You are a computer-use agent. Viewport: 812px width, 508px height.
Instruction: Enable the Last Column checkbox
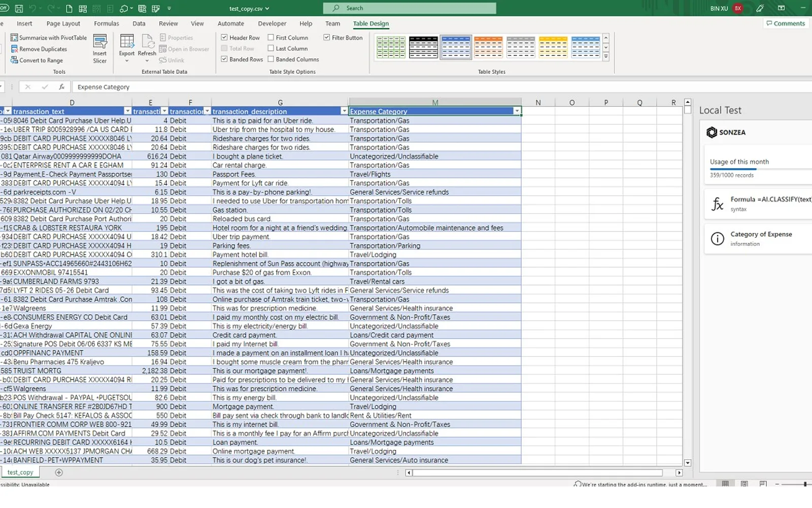(x=271, y=49)
